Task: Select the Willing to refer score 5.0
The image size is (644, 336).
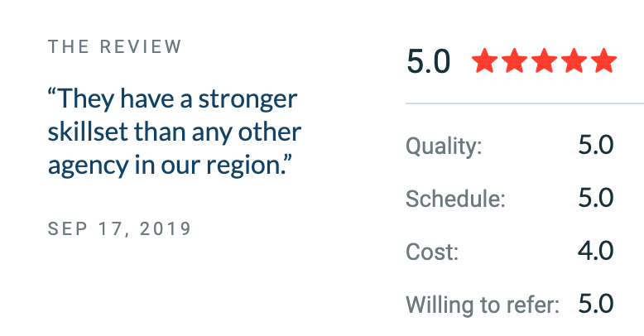Action: pyautogui.click(x=596, y=304)
